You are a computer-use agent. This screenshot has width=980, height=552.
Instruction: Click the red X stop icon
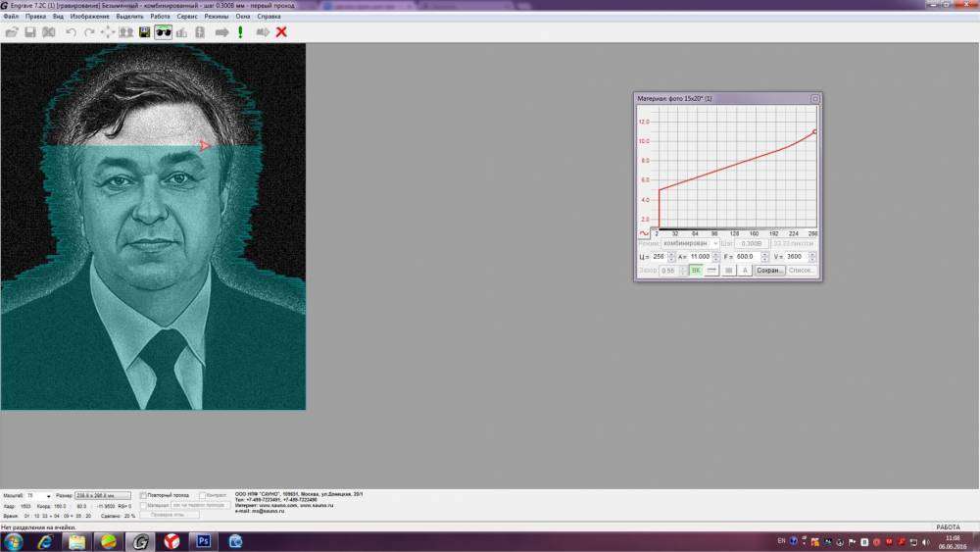pos(281,32)
